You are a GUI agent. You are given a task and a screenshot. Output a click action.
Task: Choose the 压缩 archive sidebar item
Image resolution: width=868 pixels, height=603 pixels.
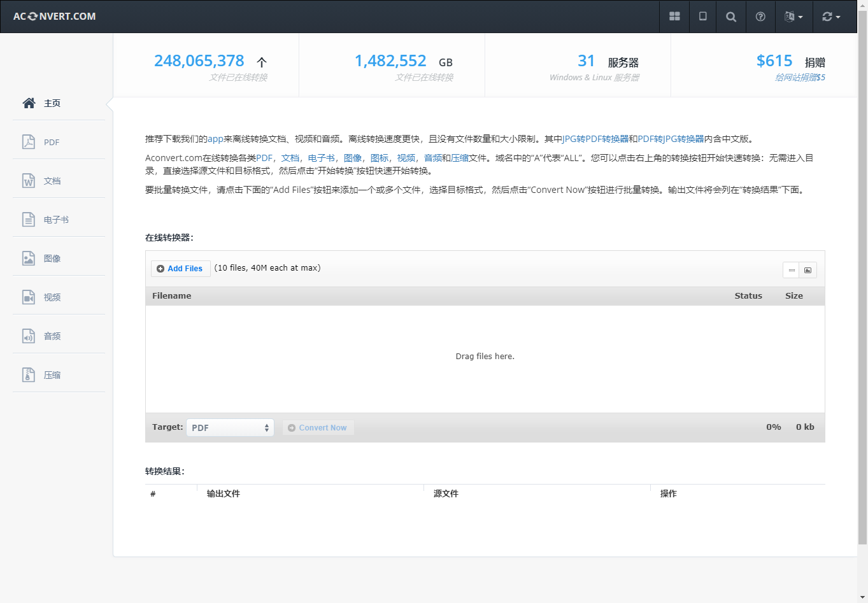[59, 375]
